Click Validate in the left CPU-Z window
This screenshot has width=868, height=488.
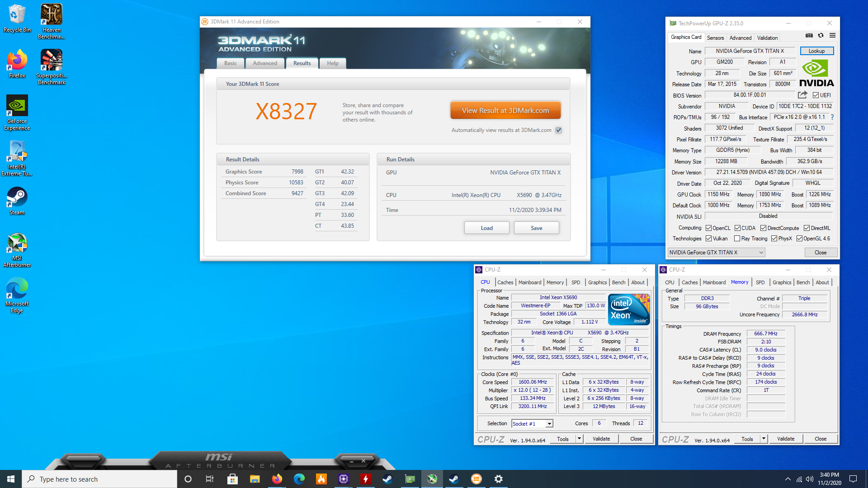[601, 439]
